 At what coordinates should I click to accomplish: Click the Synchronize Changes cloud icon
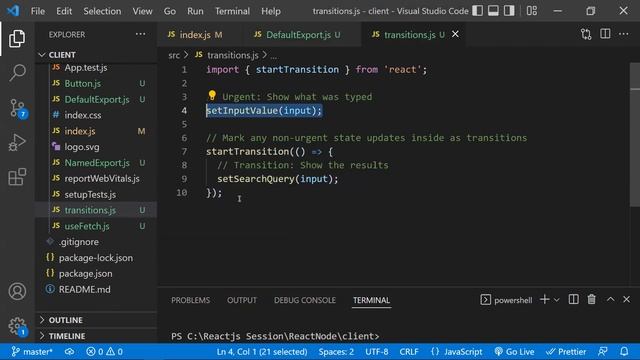[69, 352]
